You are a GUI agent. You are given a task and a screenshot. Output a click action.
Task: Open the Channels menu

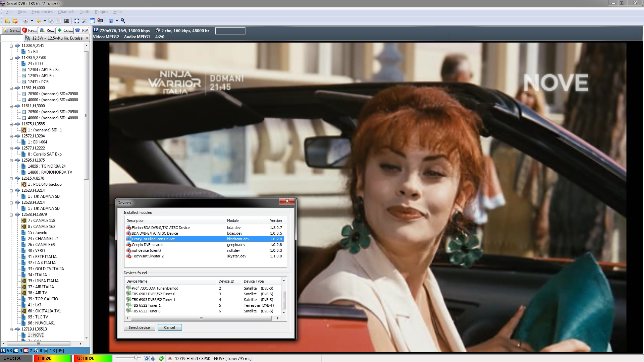point(66,12)
